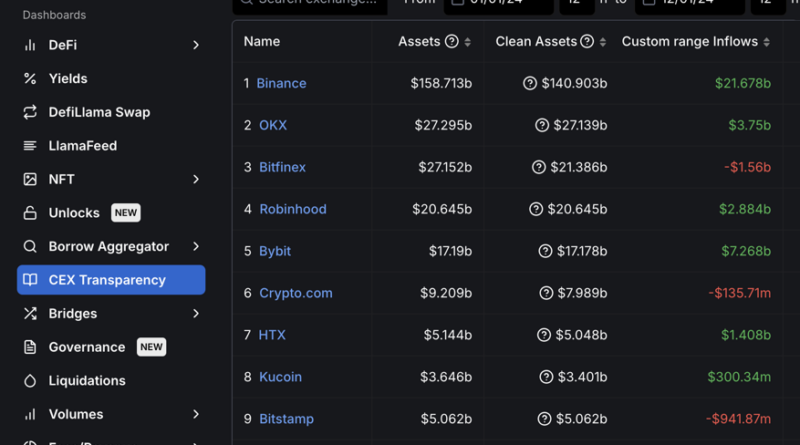Open the Volumes sidebar item
The width and height of the screenshot is (800, 445).
76,414
